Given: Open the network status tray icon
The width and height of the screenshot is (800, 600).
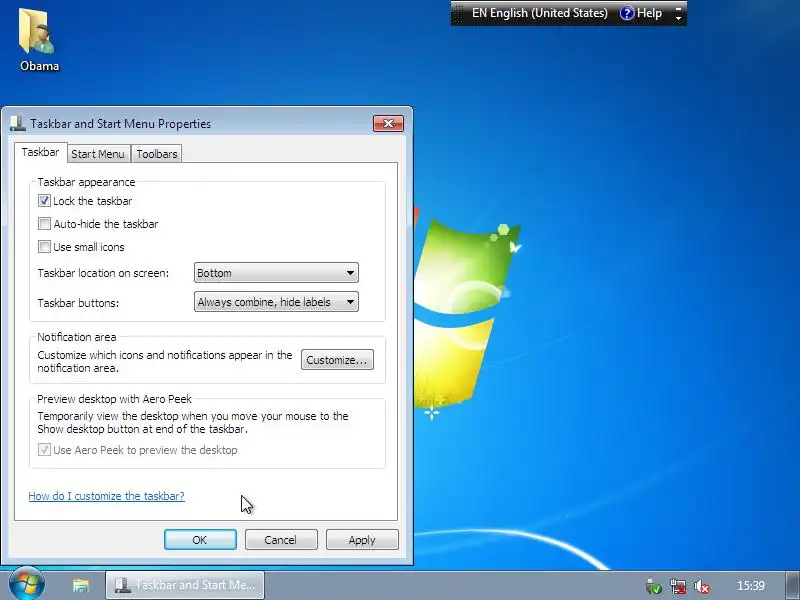Looking at the screenshot, I should pos(678,586).
